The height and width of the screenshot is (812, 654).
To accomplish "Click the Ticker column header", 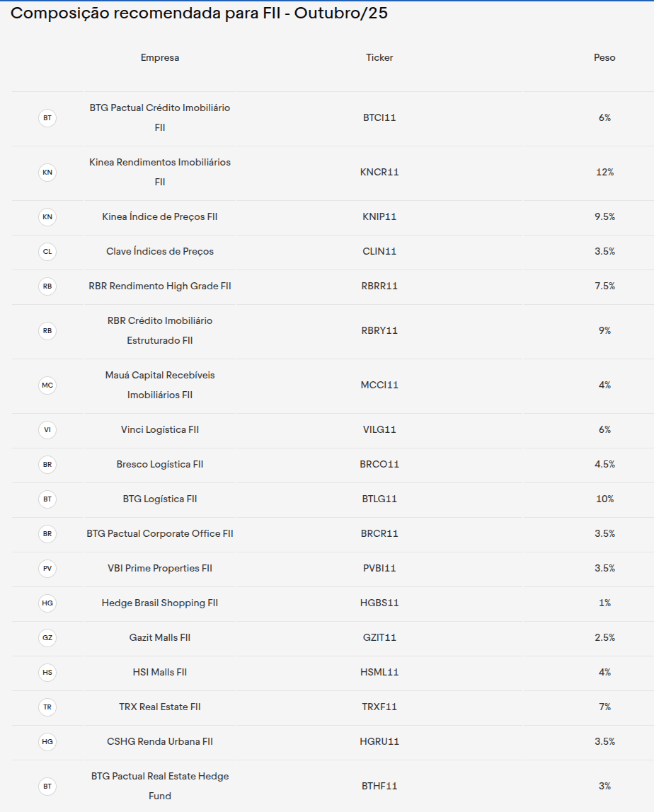I will tap(379, 58).
